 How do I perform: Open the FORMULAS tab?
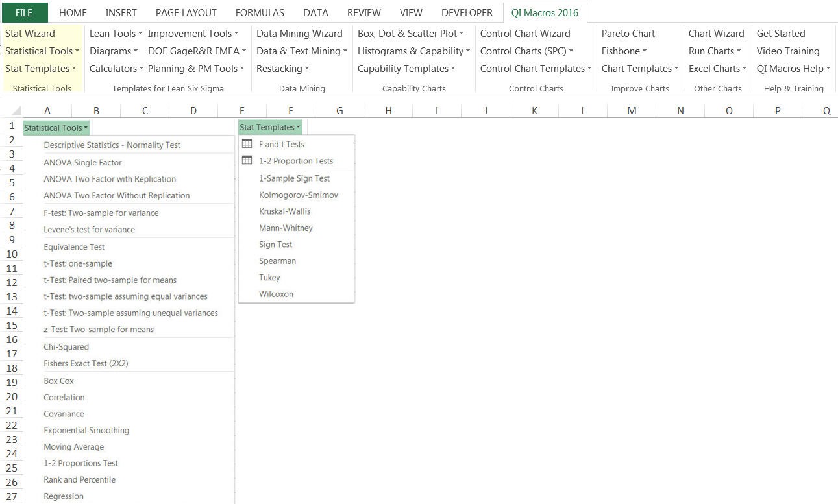260,12
